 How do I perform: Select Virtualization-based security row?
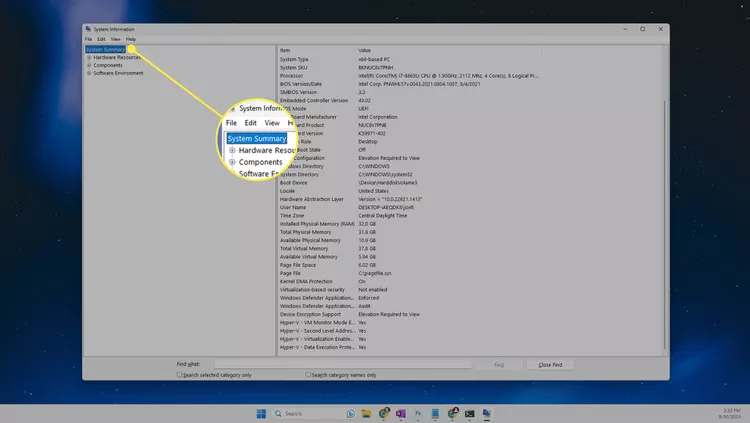click(x=471, y=289)
